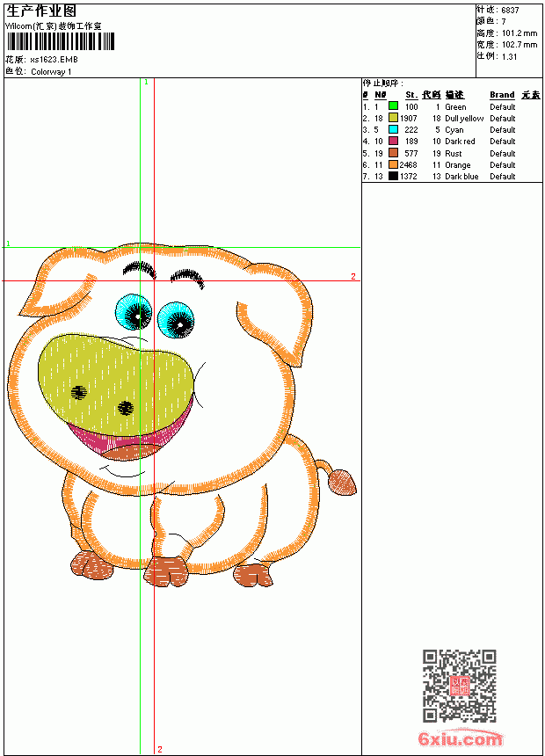Click the St. stitch count column header
The height and width of the screenshot is (756, 545).
click(x=411, y=95)
